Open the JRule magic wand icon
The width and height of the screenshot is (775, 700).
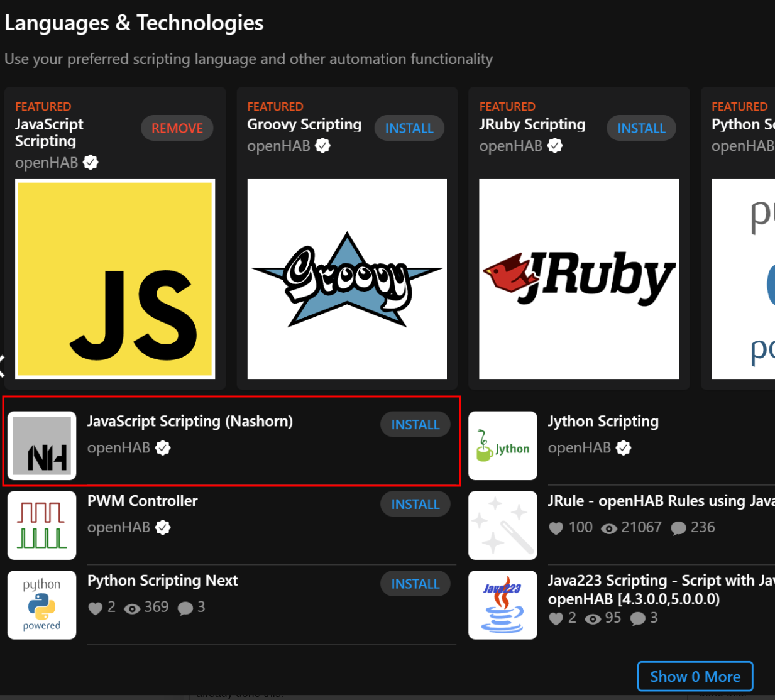click(x=503, y=525)
